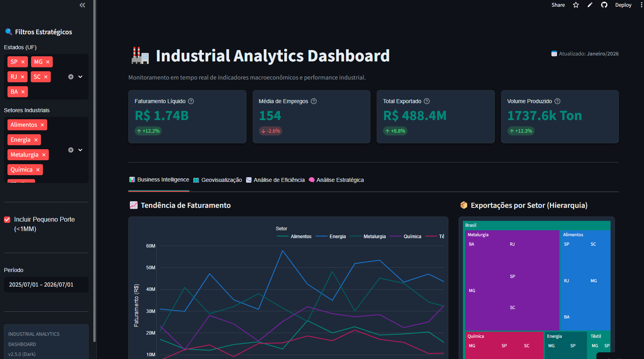644x359 pixels.
Task: Click the Share button
Action: 558,5
